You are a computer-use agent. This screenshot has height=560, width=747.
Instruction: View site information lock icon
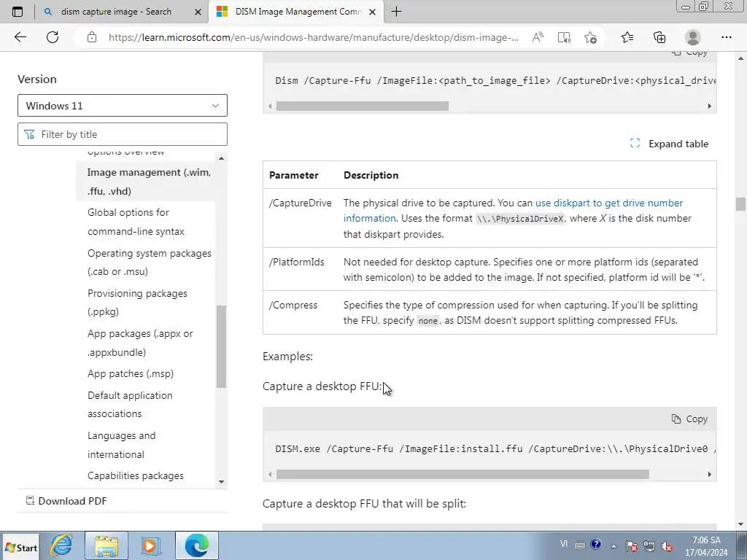coord(92,38)
